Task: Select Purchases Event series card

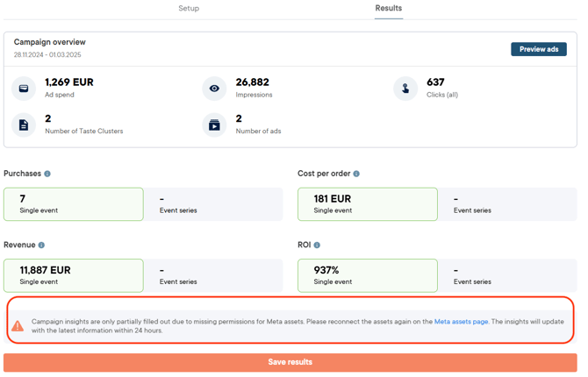Action: (x=213, y=204)
